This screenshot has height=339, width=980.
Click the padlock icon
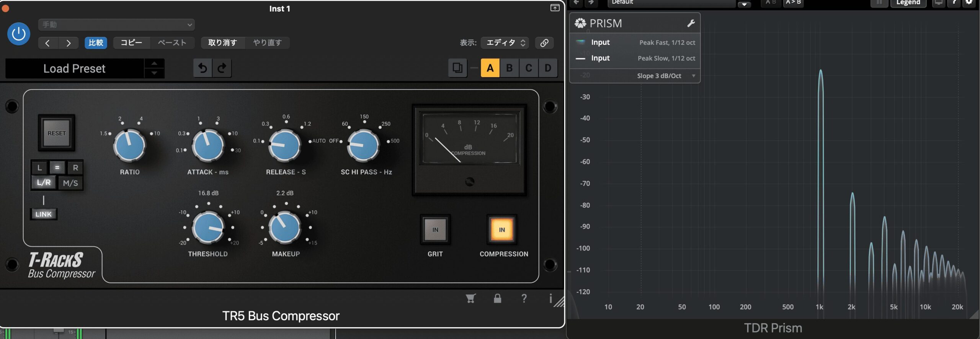pyautogui.click(x=497, y=298)
